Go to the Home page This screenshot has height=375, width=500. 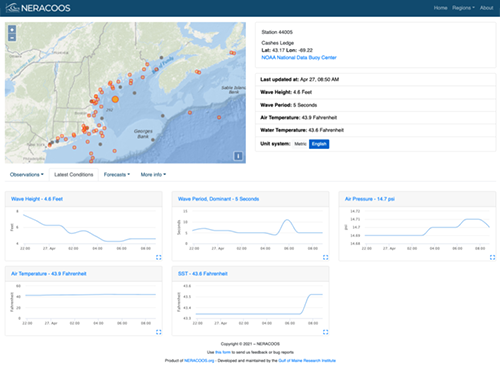point(440,8)
